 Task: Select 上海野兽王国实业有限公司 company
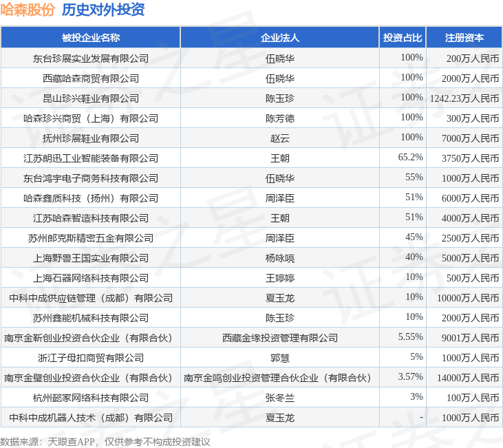91,258
